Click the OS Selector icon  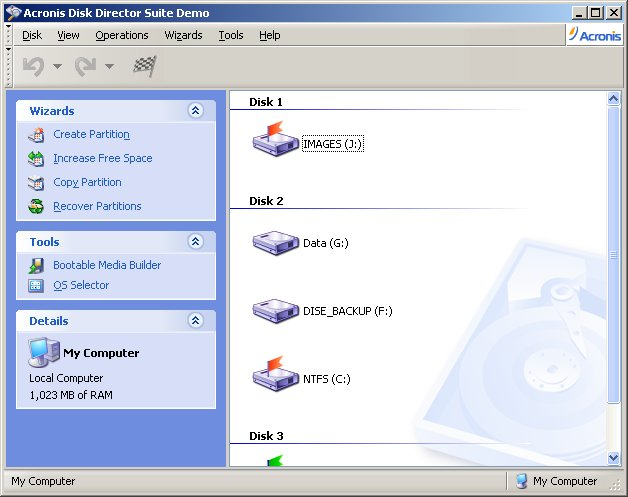(36, 286)
